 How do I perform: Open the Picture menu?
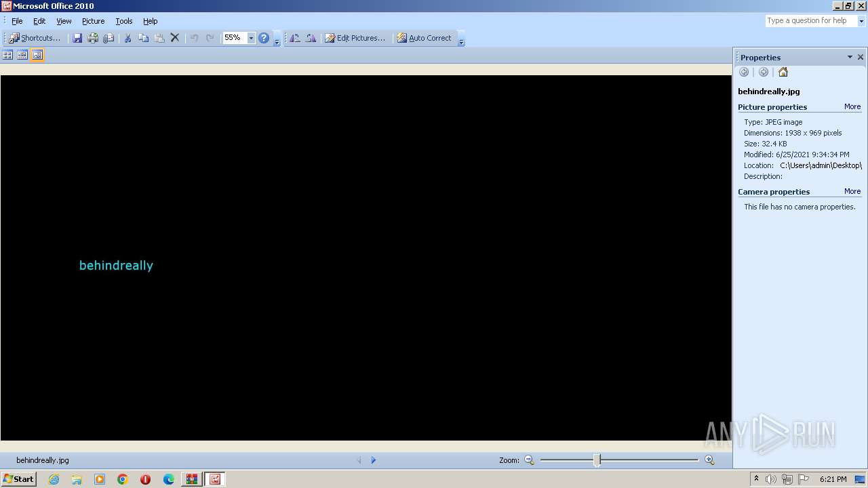pos(94,21)
